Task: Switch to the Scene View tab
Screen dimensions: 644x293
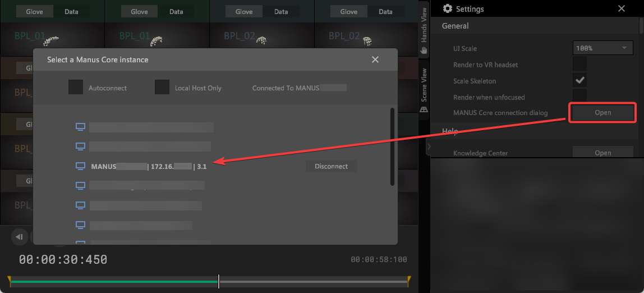Action: pos(424,84)
